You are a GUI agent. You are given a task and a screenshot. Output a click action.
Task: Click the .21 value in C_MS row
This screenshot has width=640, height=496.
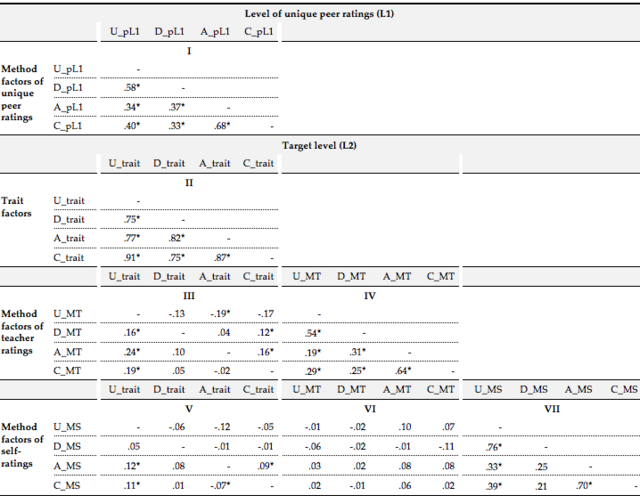(x=541, y=486)
